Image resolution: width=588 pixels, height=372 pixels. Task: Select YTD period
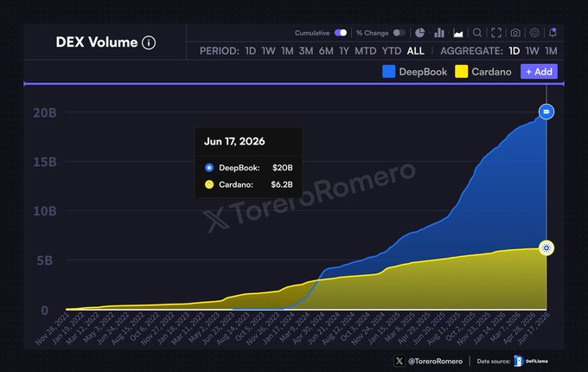[392, 51]
